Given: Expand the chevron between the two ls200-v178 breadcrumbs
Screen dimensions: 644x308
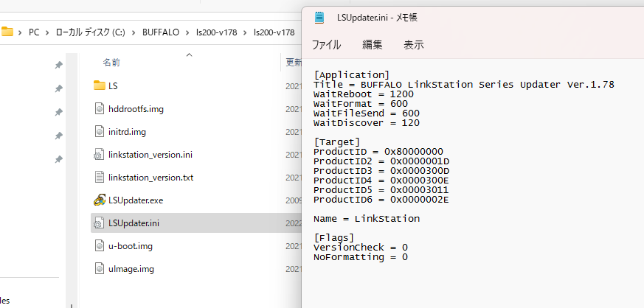Looking at the screenshot, I should (x=246, y=32).
